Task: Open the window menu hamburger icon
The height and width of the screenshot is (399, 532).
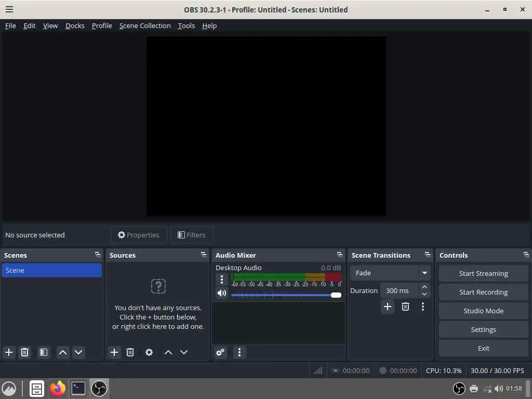Action: click(x=9, y=9)
